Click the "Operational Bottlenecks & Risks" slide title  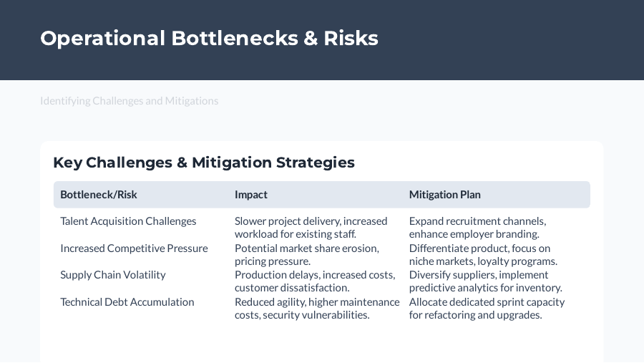coord(209,38)
